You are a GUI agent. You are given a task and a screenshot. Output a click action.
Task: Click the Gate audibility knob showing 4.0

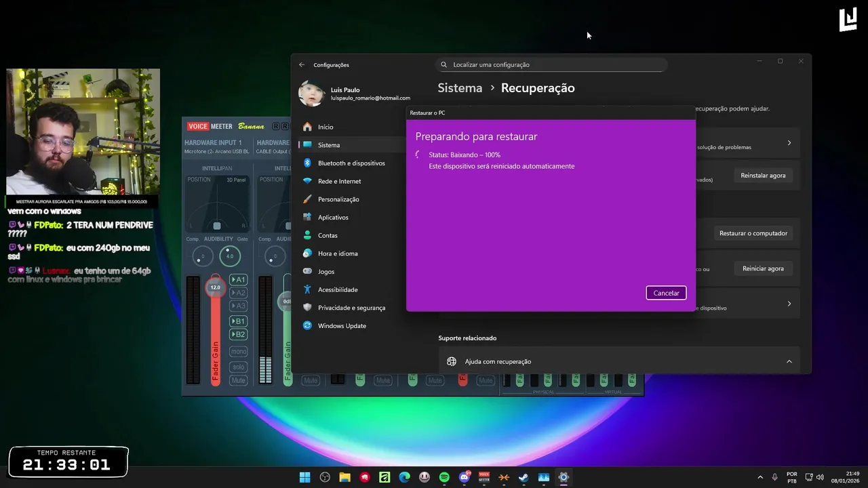click(x=229, y=256)
